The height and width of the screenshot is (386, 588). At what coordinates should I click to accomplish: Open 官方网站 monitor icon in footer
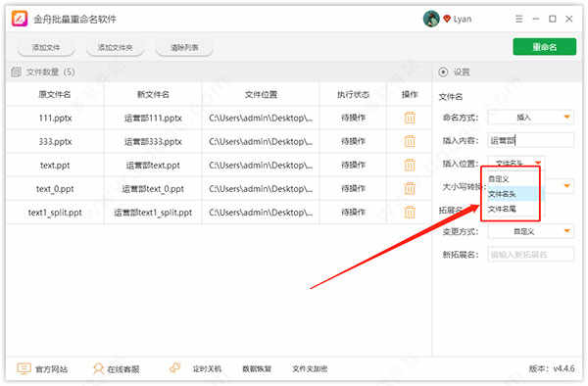click(24, 368)
